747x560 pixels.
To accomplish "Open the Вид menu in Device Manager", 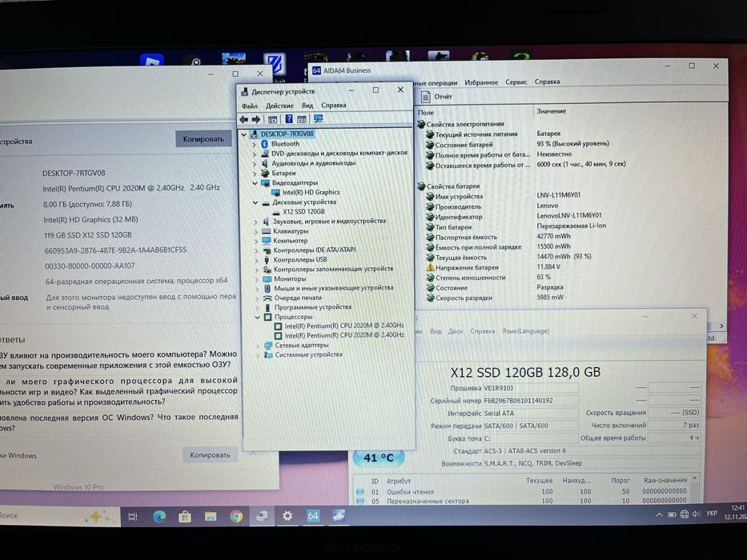I will [307, 106].
